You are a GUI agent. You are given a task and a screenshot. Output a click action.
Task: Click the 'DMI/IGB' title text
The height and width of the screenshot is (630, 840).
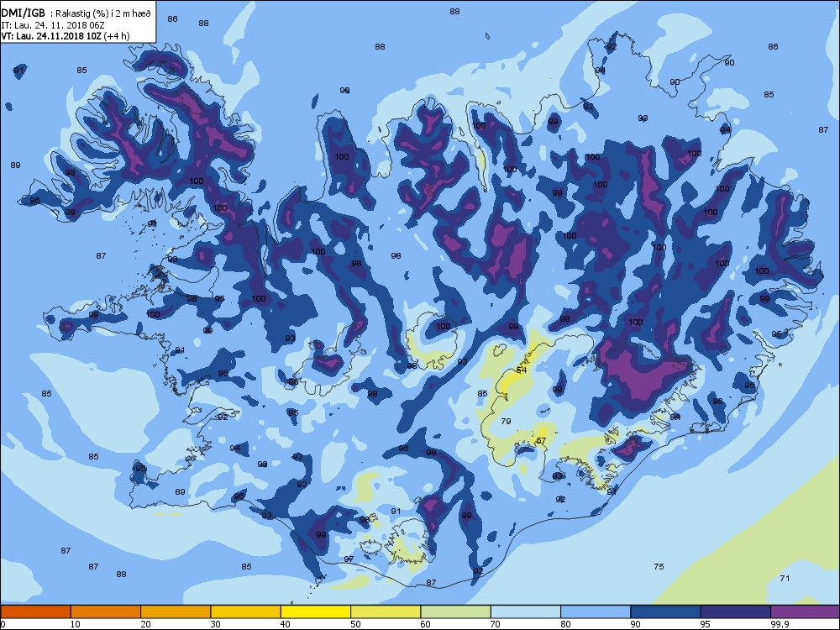(23, 13)
